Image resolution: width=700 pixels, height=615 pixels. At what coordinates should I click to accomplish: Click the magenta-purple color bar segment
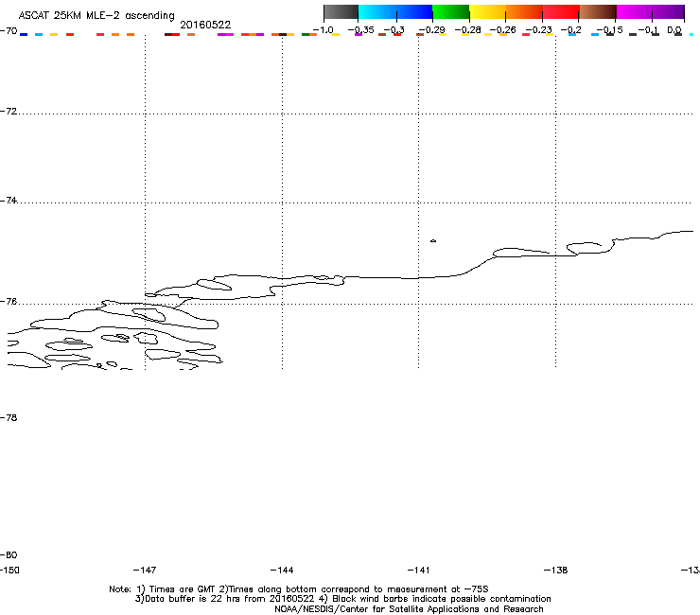651,12
